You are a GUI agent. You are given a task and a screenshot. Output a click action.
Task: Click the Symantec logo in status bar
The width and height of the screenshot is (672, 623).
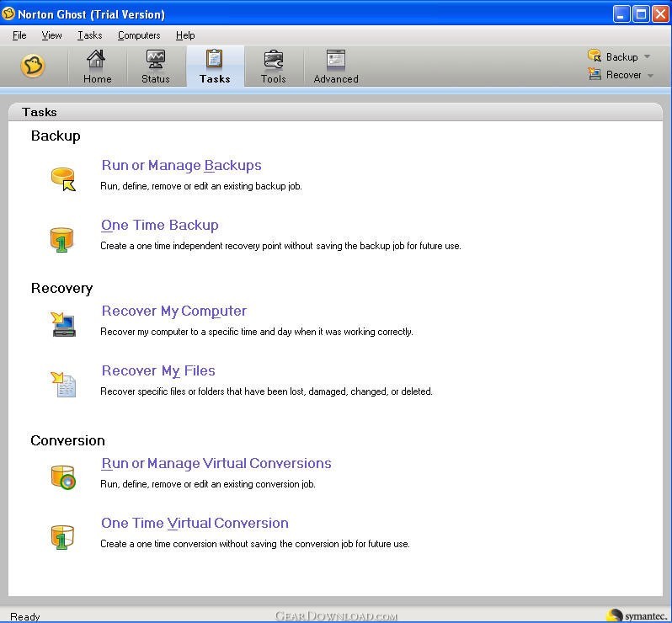(636, 615)
